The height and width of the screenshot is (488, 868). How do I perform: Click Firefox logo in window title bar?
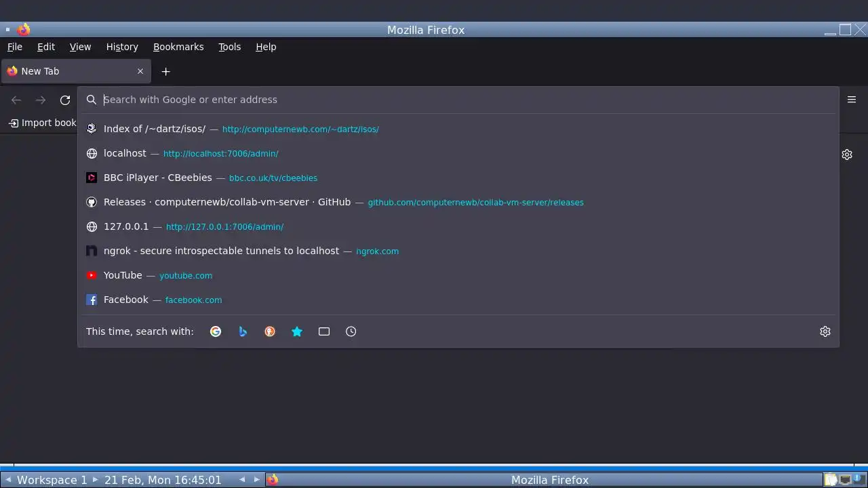click(x=24, y=30)
